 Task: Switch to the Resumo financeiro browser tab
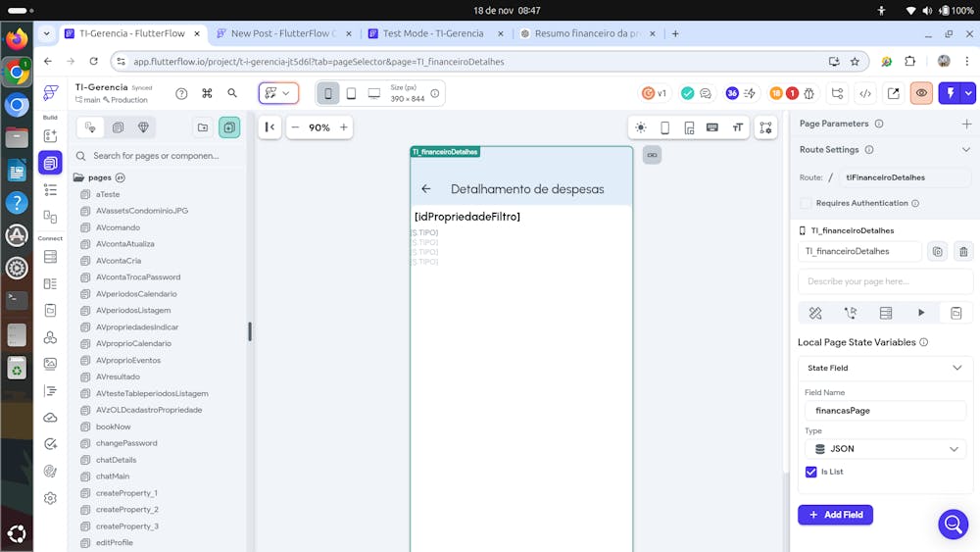(x=586, y=33)
